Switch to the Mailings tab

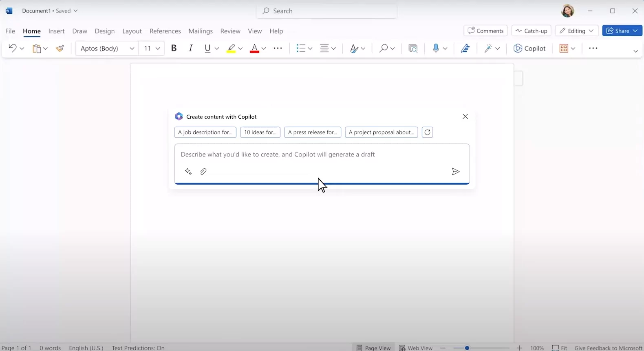(x=201, y=31)
